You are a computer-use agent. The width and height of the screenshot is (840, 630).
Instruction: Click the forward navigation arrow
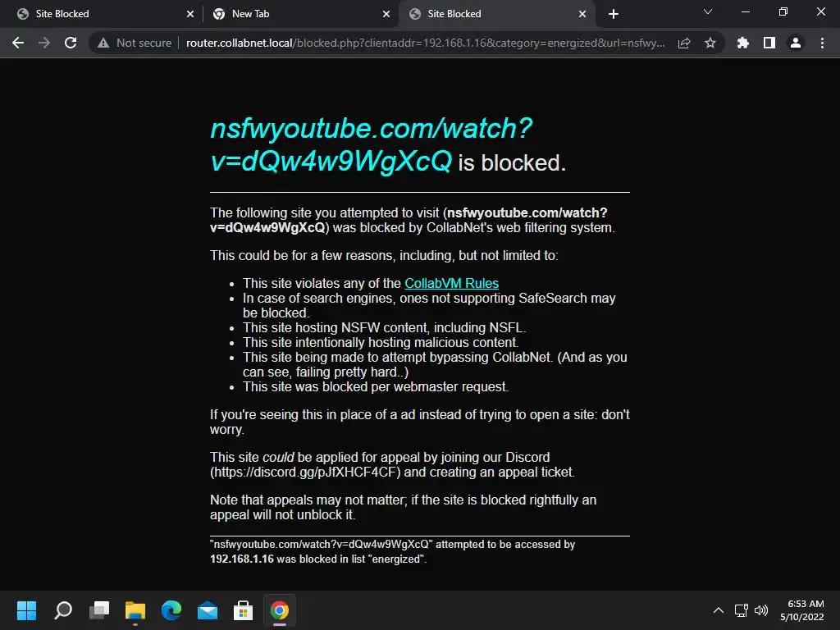(x=44, y=43)
